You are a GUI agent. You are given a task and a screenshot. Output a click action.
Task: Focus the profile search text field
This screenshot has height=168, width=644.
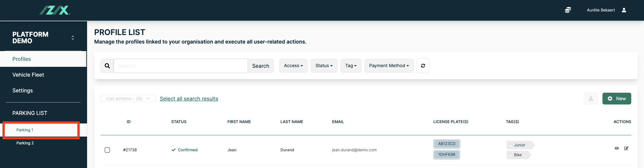point(181,66)
